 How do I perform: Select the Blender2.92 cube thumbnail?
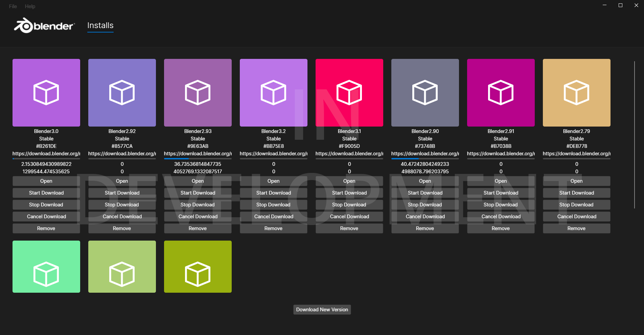tap(122, 93)
